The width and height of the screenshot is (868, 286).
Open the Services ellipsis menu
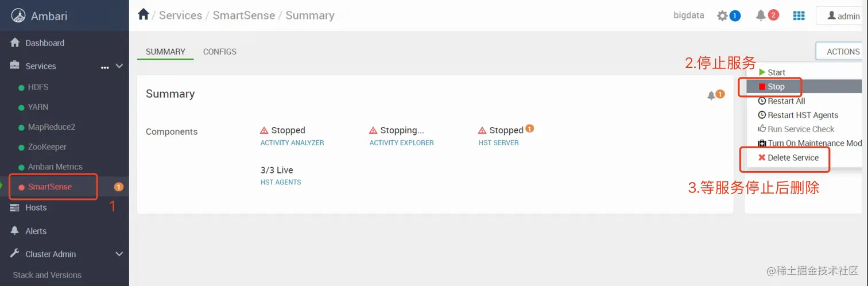click(105, 67)
